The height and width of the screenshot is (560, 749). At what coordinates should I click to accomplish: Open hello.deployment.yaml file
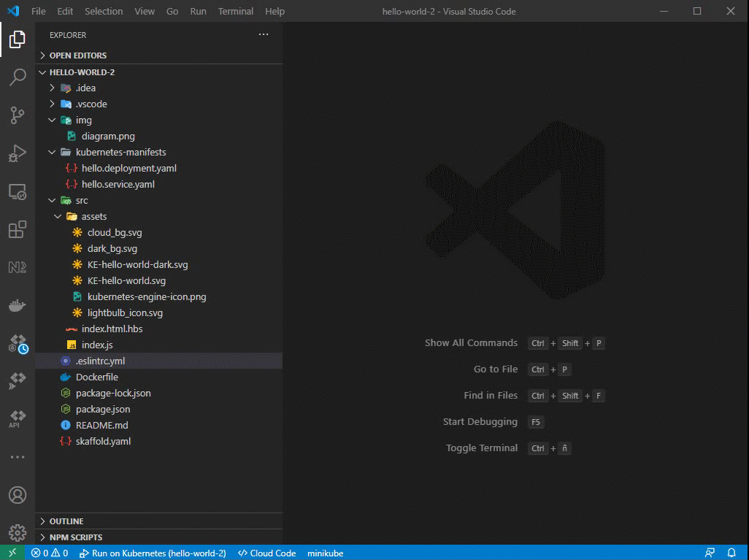(158, 168)
